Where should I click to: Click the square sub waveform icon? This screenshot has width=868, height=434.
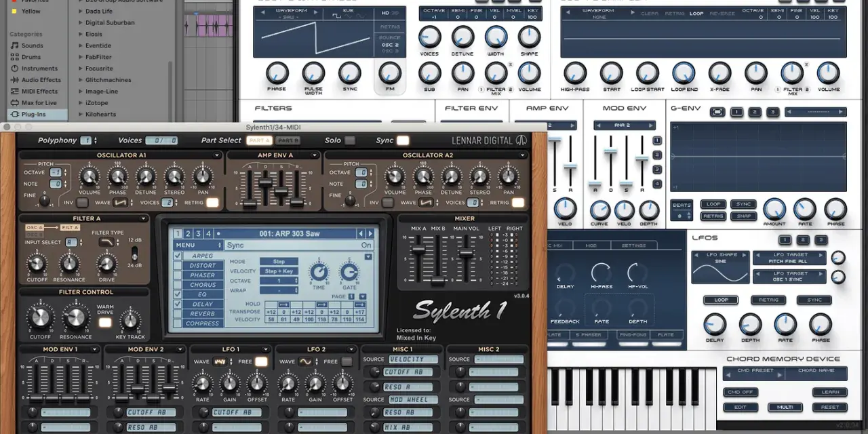coord(336,16)
